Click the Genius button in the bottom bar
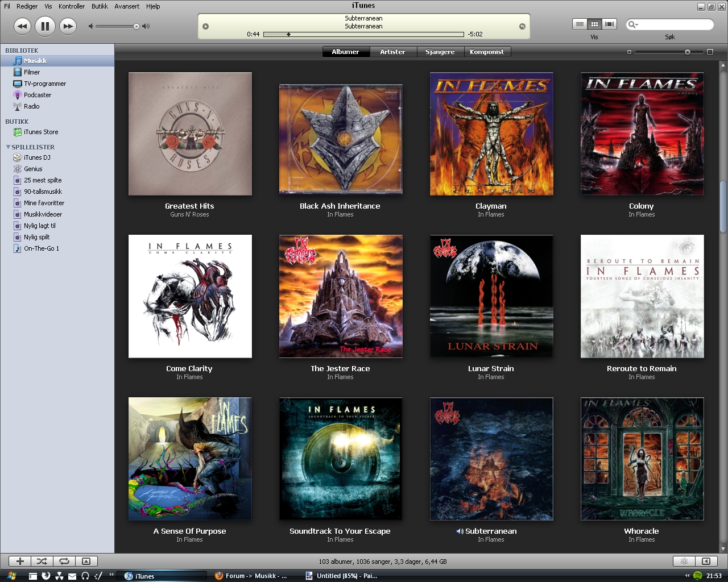Viewport: 728px width, 582px height. pyautogui.click(x=684, y=561)
